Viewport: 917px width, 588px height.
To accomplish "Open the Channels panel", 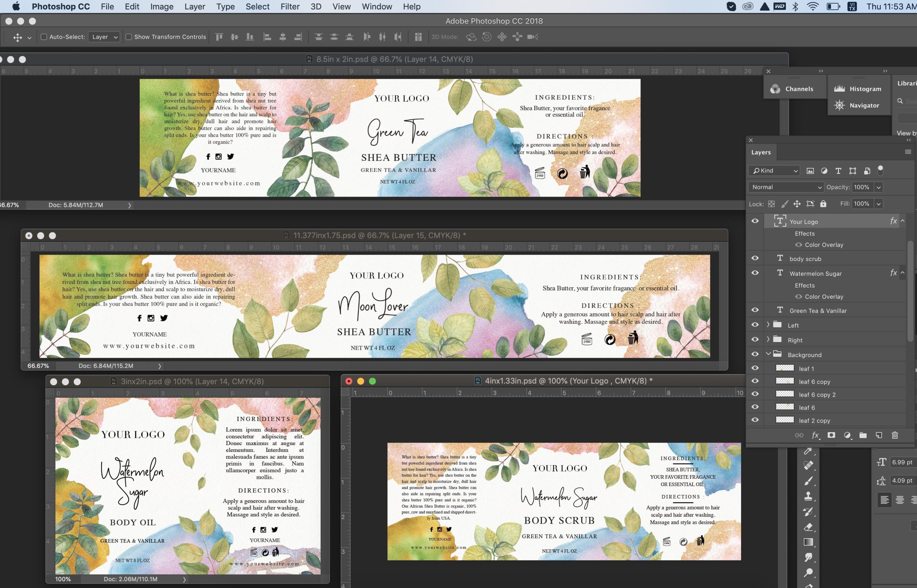I will [x=792, y=89].
